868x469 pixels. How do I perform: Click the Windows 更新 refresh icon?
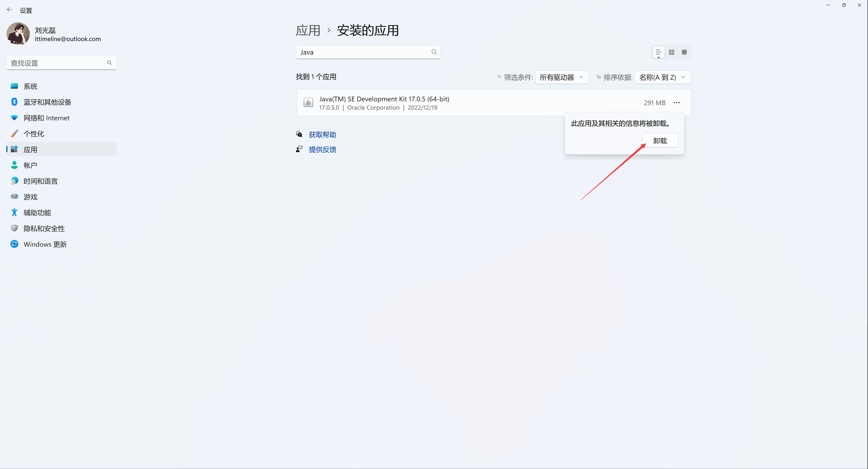point(14,244)
